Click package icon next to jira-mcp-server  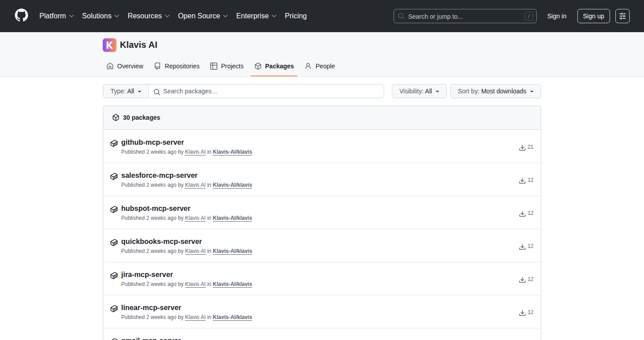coord(114,276)
